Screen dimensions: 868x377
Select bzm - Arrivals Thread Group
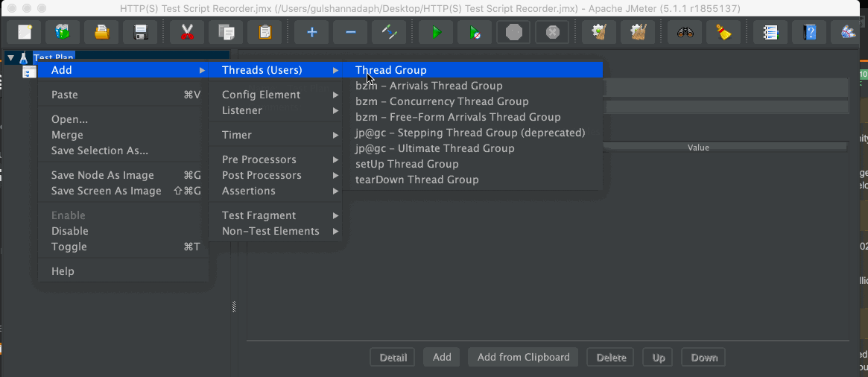(473, 86)
